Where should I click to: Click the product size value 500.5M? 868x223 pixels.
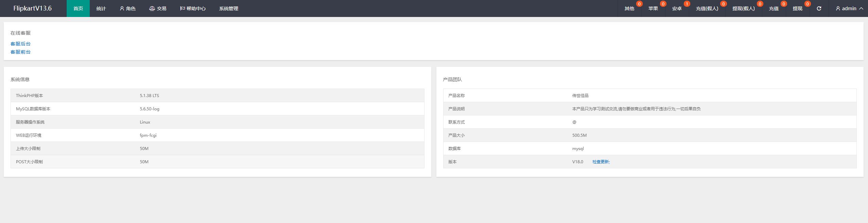(579, 135)
